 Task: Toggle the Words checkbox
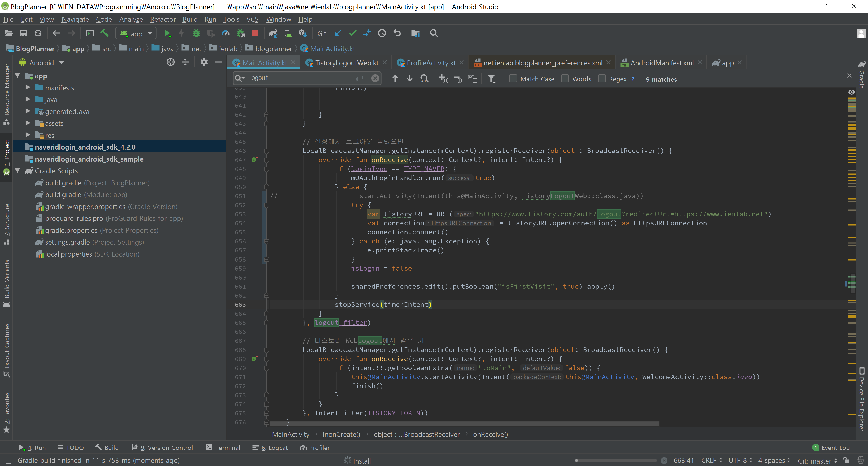point(565,79)
